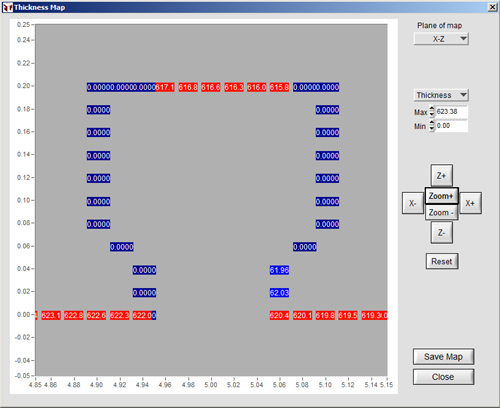This screenshot has height=408, width=500.
Task: Click the Thickness Map title bar icon
Action: point(7,7)
